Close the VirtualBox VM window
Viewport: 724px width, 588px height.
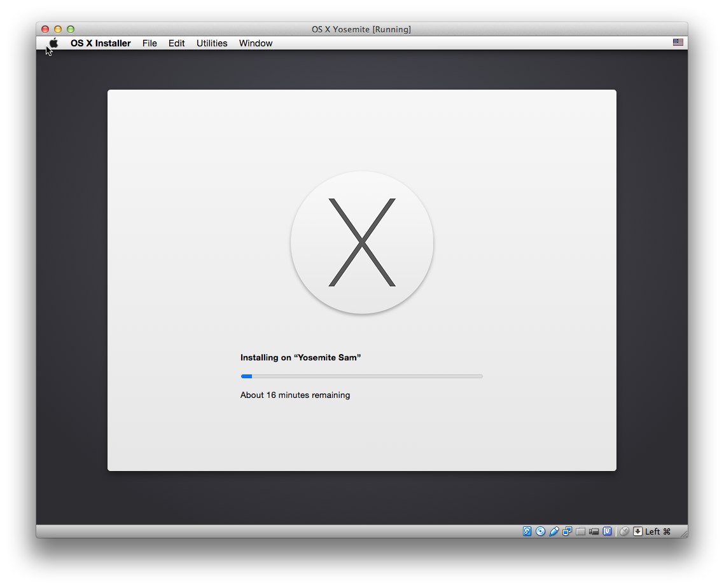pos(45,29)
